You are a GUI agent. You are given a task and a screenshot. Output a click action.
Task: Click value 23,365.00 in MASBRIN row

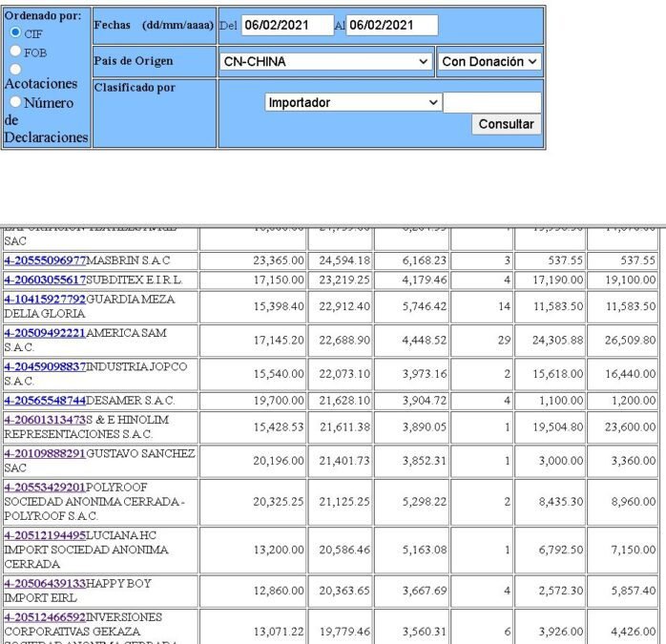[279, 260]
